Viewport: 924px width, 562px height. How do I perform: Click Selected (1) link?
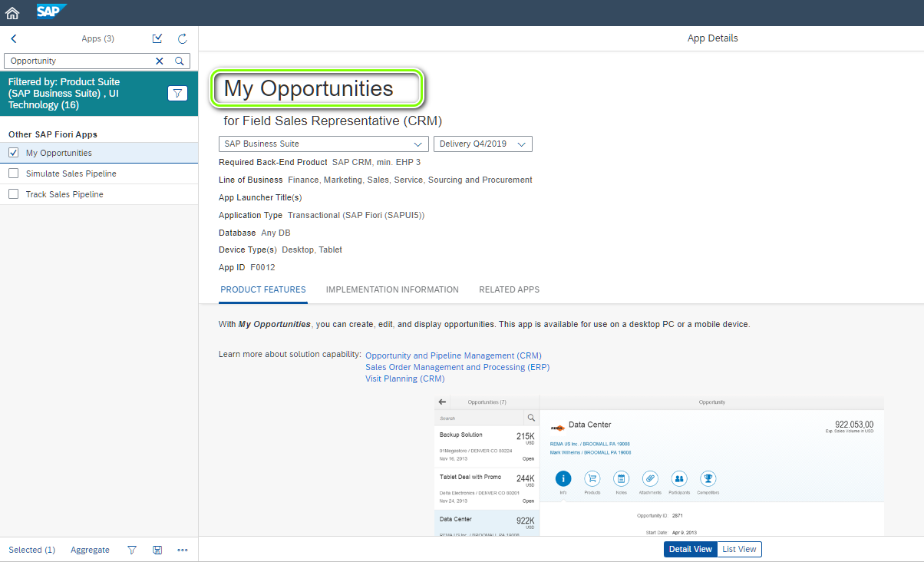(x=31, y=550)
